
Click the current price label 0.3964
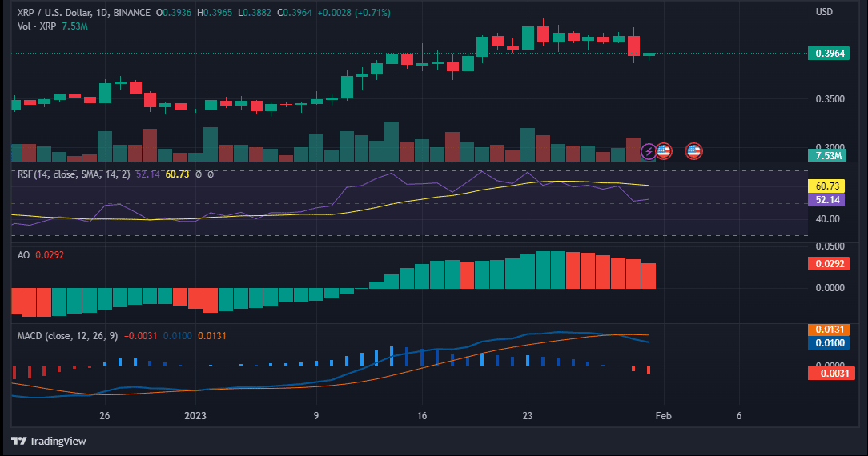tap(829, 53)
